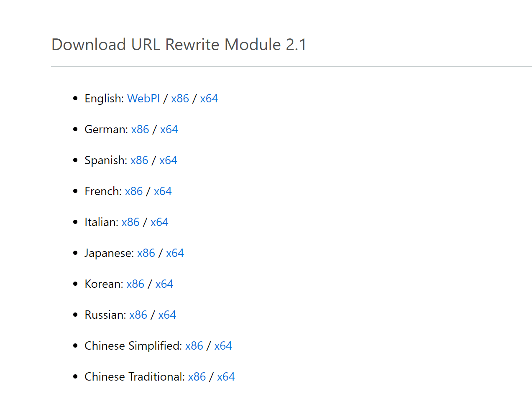
Task: Click the "Russian:" language label
Action: tap(105, 315)
